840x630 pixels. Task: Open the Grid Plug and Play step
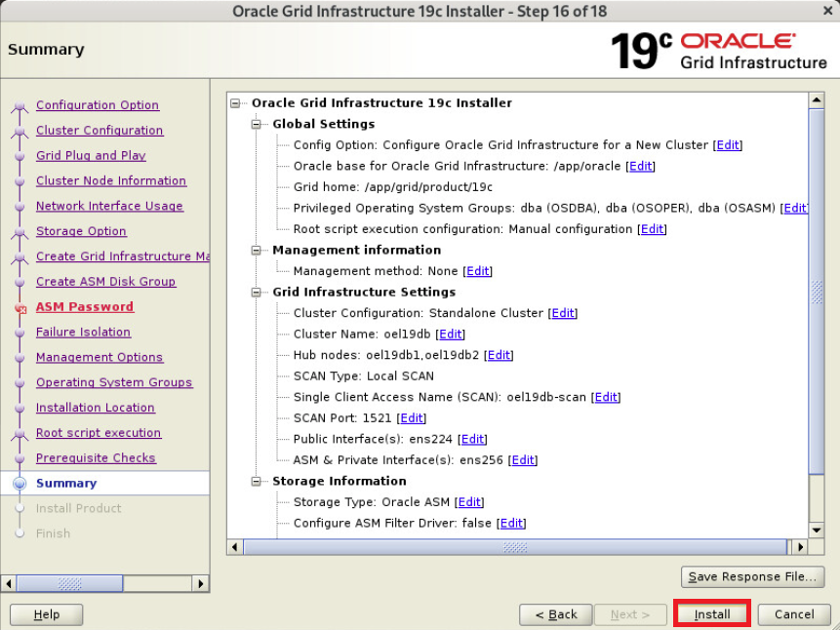91,155
